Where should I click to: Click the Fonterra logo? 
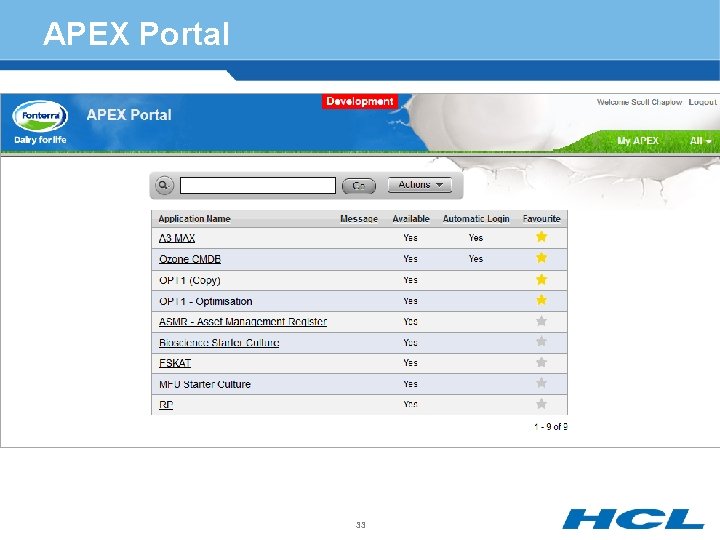40,116
